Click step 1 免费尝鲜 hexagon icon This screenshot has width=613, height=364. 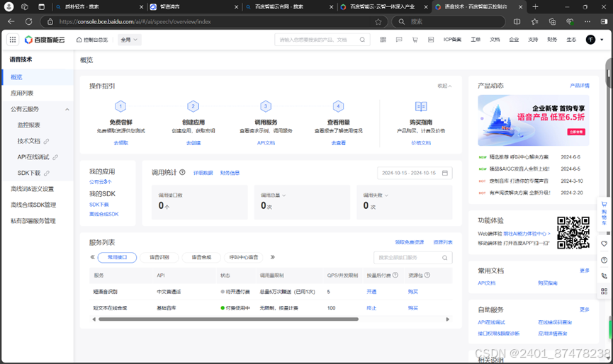[120, 106]
